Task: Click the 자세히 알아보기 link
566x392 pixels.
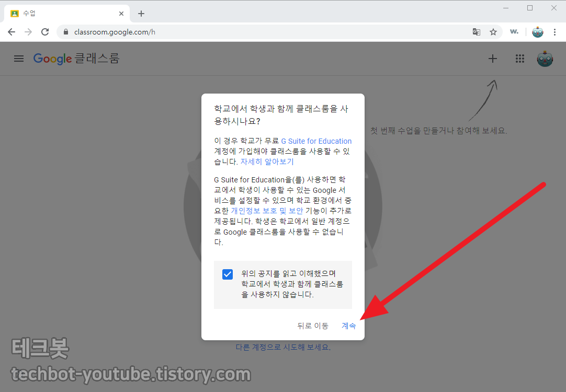Action: coord(267,162)
